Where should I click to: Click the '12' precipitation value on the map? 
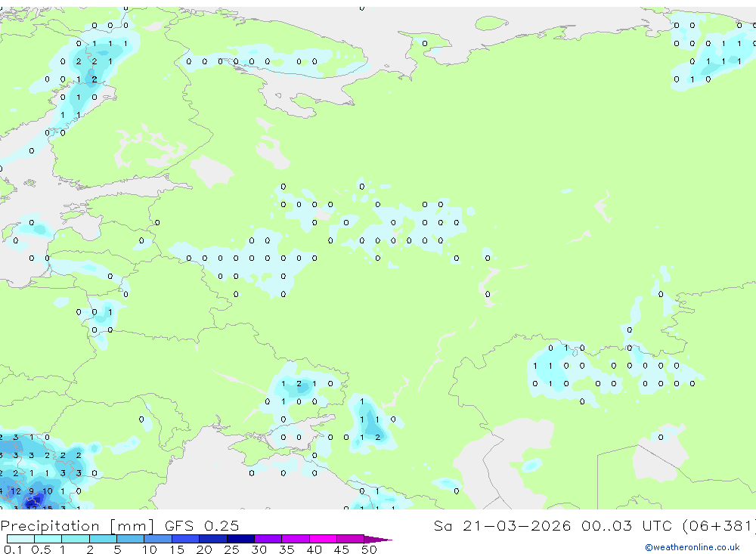click(x=16, y=491)
